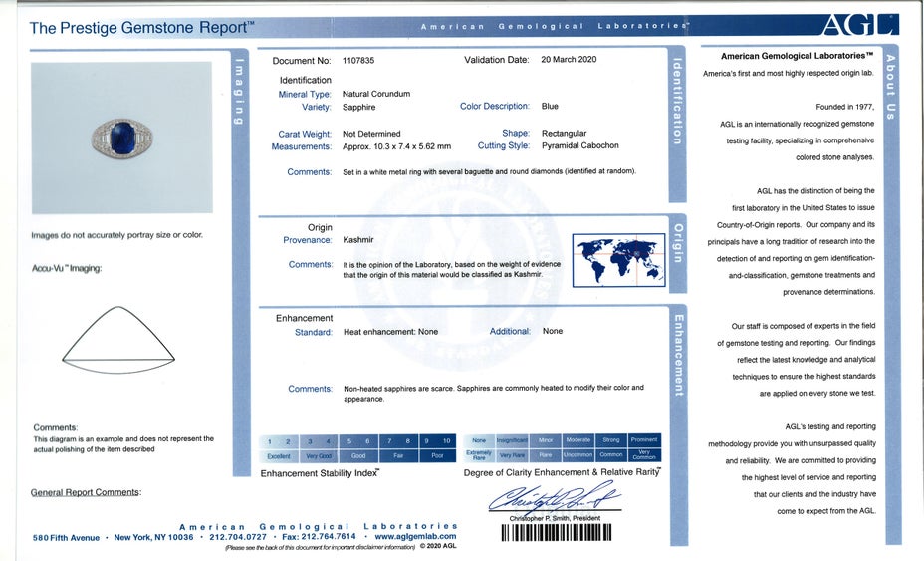
Task: Open the vertical Enhancement tab
Action: [677, 355]
